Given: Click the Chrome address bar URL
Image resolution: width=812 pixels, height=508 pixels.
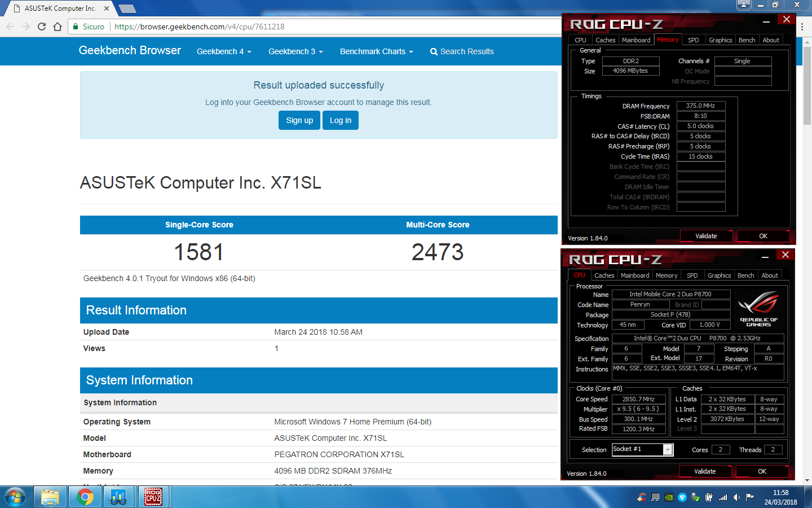Looking at the screenshot, I should [x=200, y=27].
